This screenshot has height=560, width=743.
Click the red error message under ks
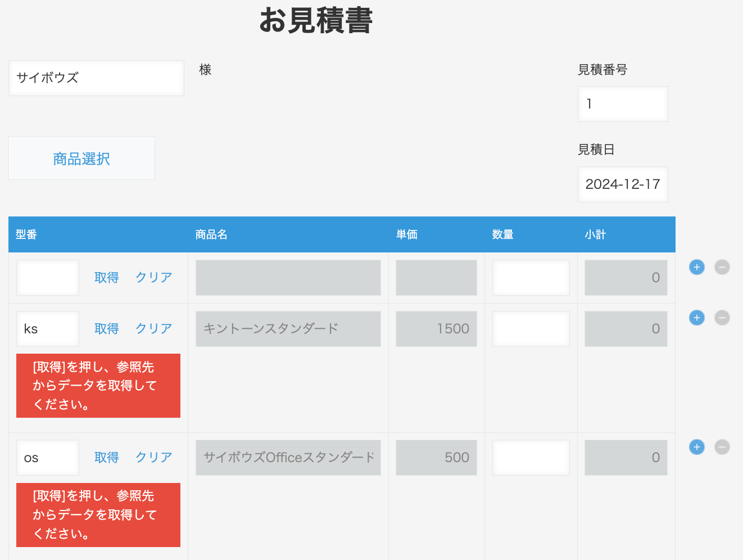pyautogui.click(x=98, y=386)
